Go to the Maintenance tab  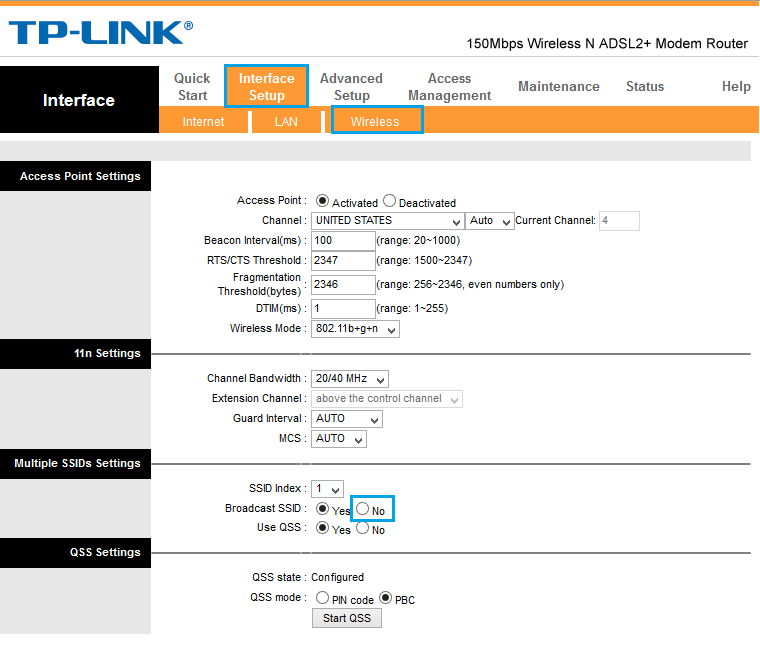(x=559, y=86)
